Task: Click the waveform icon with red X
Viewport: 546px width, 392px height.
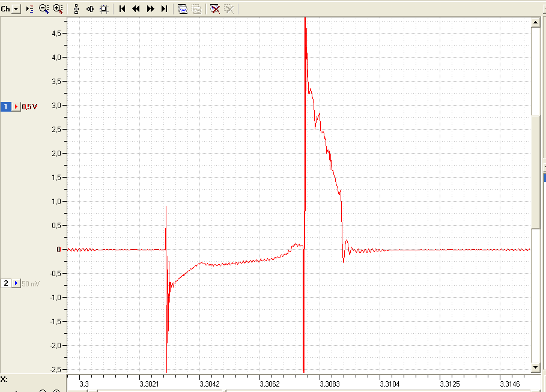Action: [215, 8]
